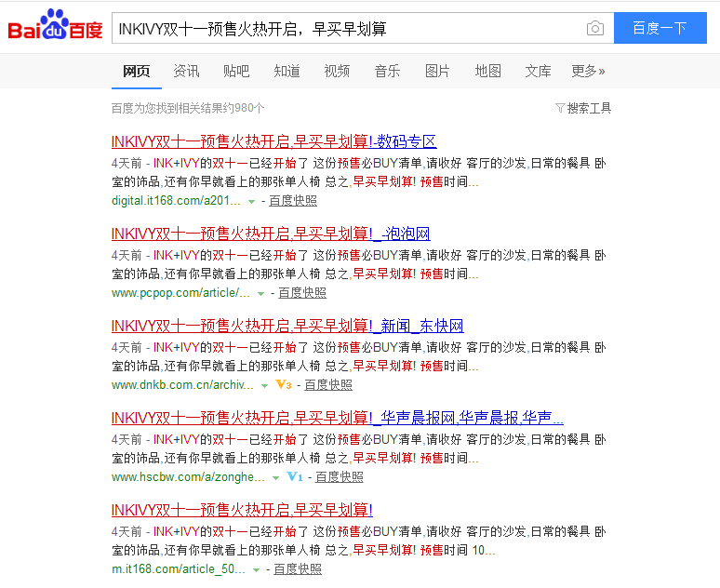Select the 网页 tab

coord(137,72)
